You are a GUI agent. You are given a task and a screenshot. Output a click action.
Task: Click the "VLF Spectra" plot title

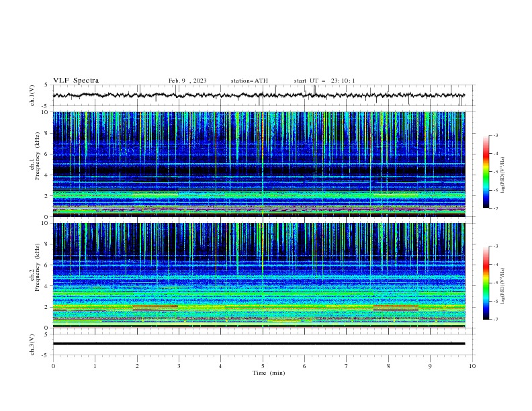[x=76, y=81]
